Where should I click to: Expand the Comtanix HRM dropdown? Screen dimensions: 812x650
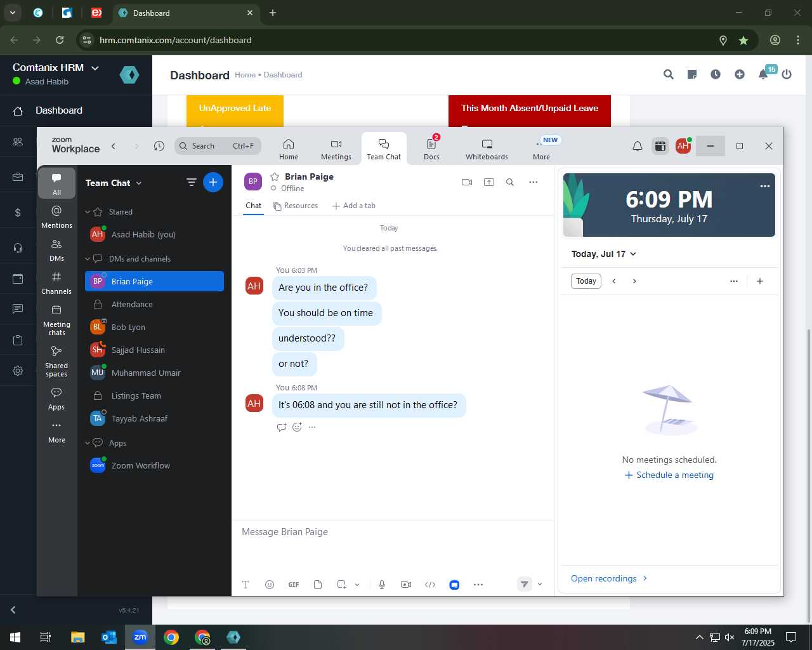56,68
